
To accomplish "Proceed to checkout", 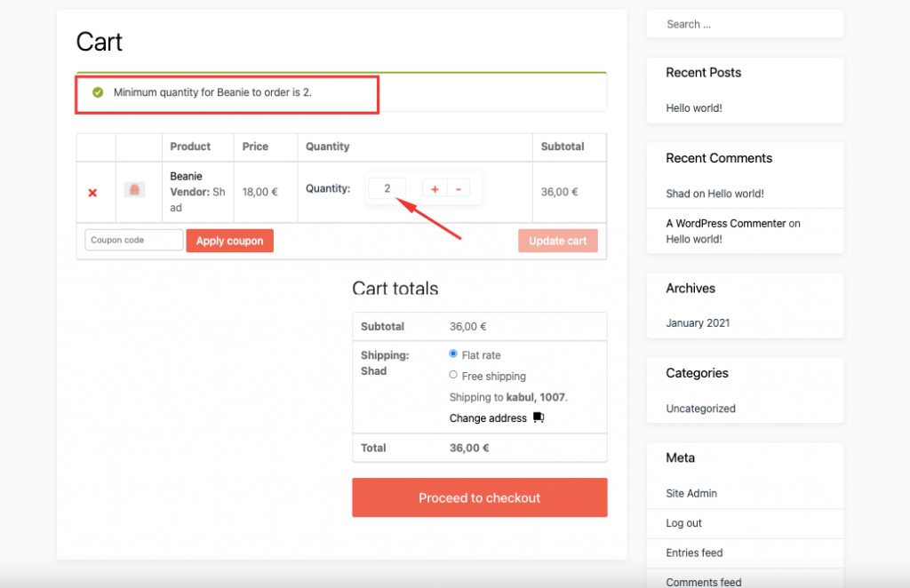I will (479, 497).
